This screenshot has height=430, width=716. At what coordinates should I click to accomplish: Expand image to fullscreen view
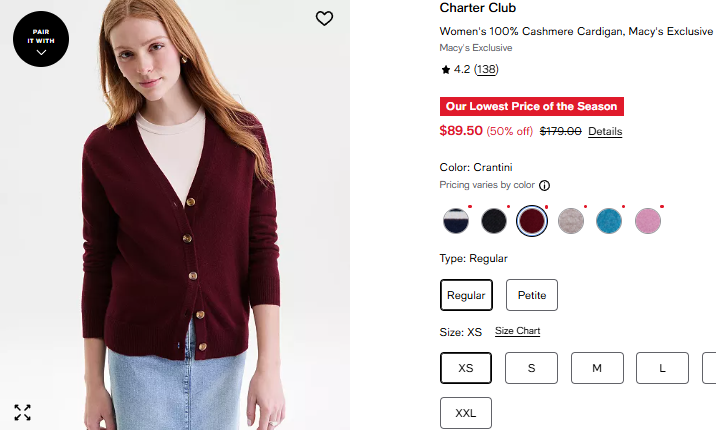pos(23,412)
